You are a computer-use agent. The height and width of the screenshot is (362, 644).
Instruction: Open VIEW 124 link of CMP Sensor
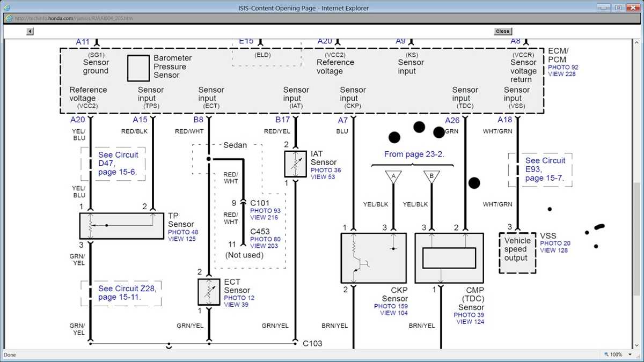471,322
